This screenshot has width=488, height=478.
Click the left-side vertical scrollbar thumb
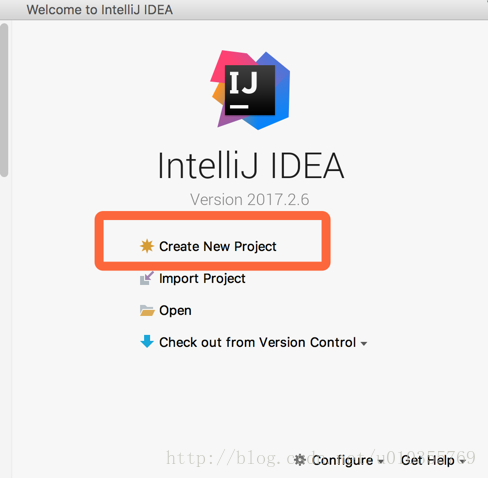[4, 100]
